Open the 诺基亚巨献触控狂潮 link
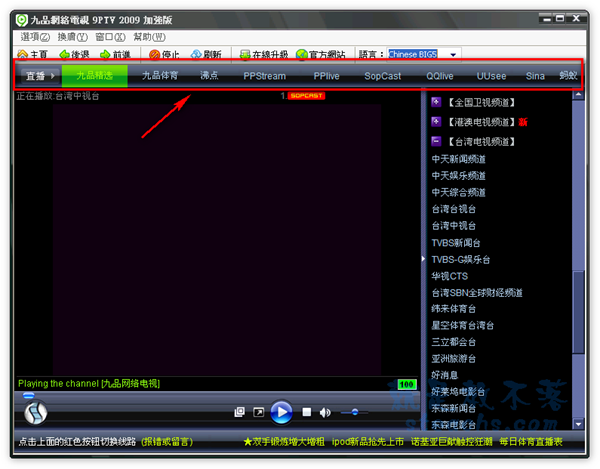Viewport: 600px width, 469px height. (452, 442)
